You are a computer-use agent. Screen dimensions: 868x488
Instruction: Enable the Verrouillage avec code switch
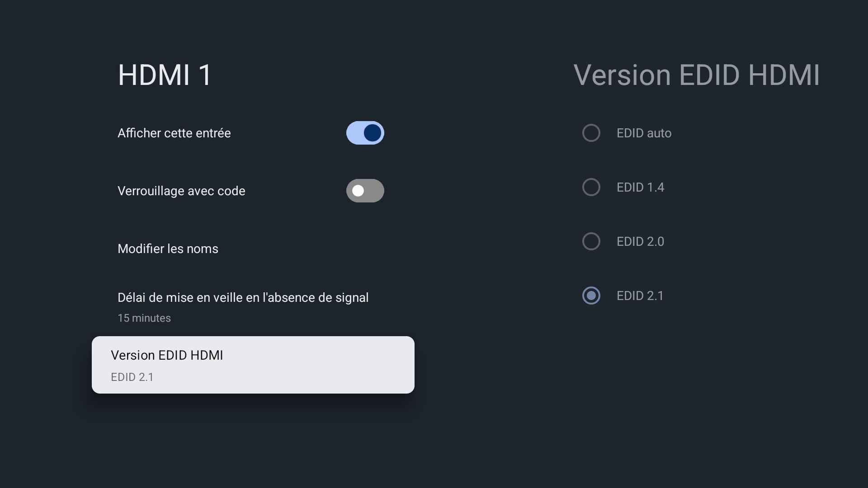[365, 191]
